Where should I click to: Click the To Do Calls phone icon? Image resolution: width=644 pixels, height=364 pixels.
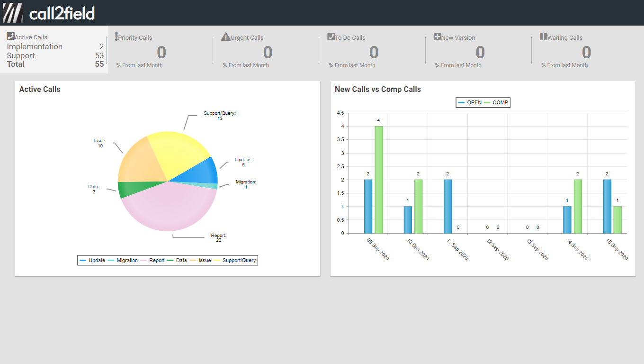(x=331, y=36)
